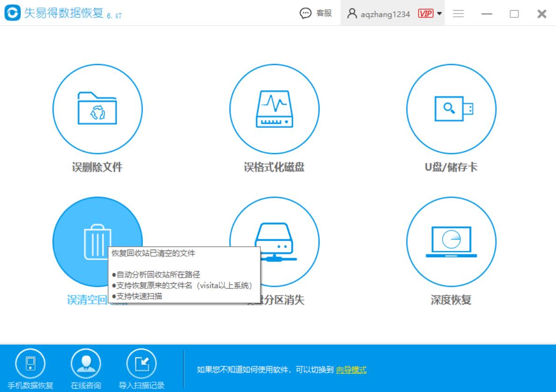Expand the VIP membership dropdown
The width and height of the screenshot is (556, 392).
point(439,13)
